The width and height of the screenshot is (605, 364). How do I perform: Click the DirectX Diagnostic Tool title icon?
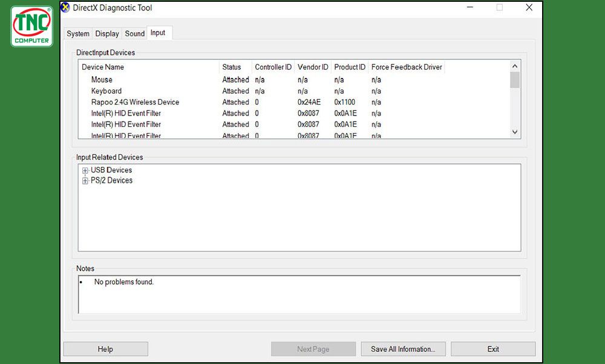(66, 8)
